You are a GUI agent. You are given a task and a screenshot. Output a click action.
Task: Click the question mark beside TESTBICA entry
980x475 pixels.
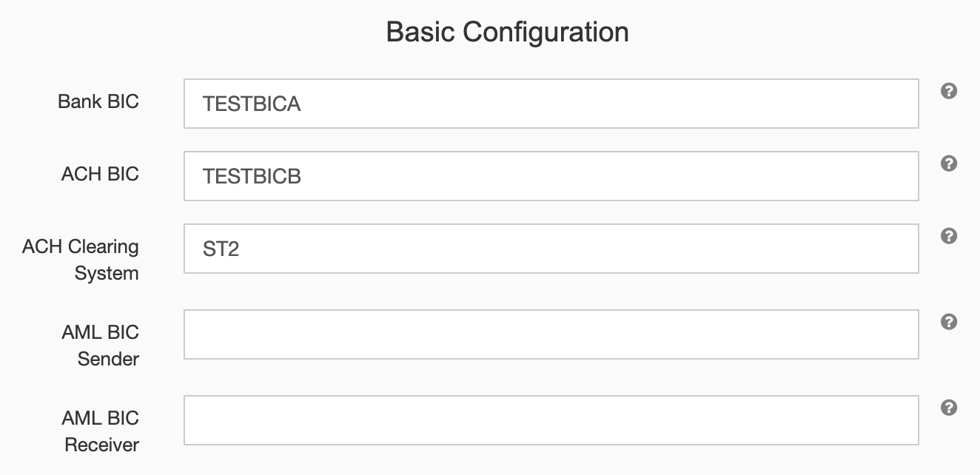(948, 89)
